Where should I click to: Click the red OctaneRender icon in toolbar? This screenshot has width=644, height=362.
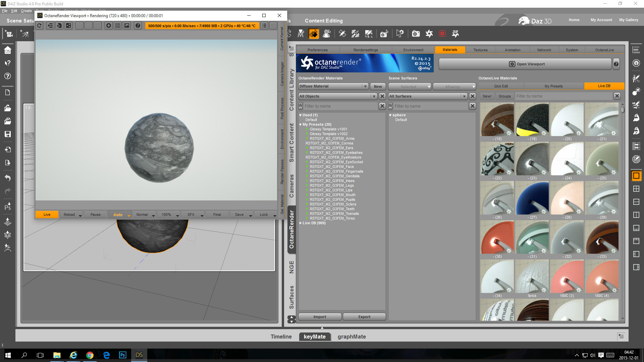tap(442, 34)
